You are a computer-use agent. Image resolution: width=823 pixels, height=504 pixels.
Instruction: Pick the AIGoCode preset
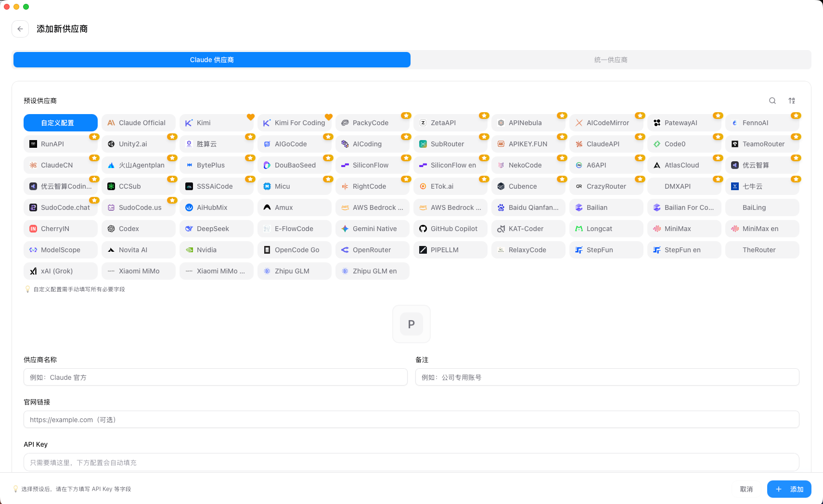(295, 144)
